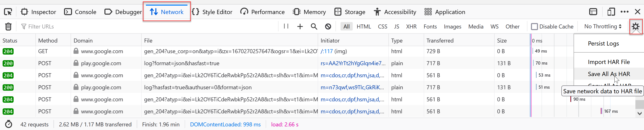The height and width of the screenshot is (130, 644).
Task: Filter requests by HTML
Action: coord(364,26)
